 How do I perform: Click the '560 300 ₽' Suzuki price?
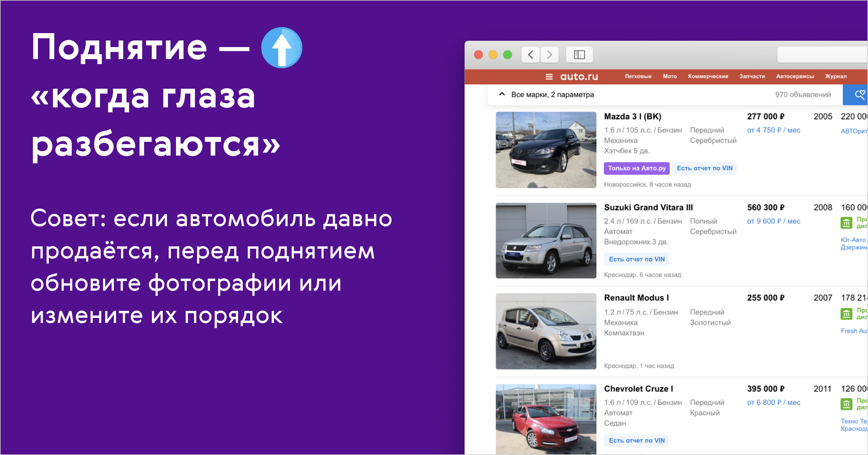pyautogui.click(x=766, y=207)
